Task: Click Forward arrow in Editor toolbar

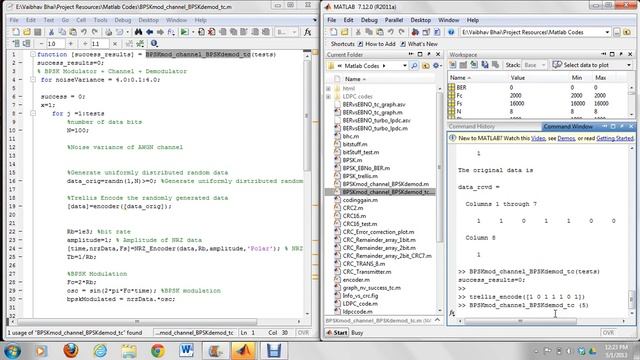Action: click(x=160, y=32)
